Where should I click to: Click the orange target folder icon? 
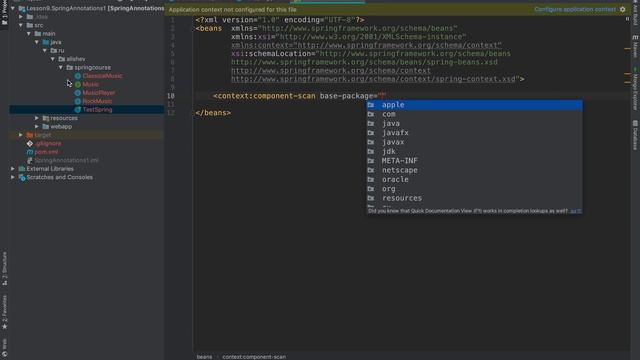30,135
